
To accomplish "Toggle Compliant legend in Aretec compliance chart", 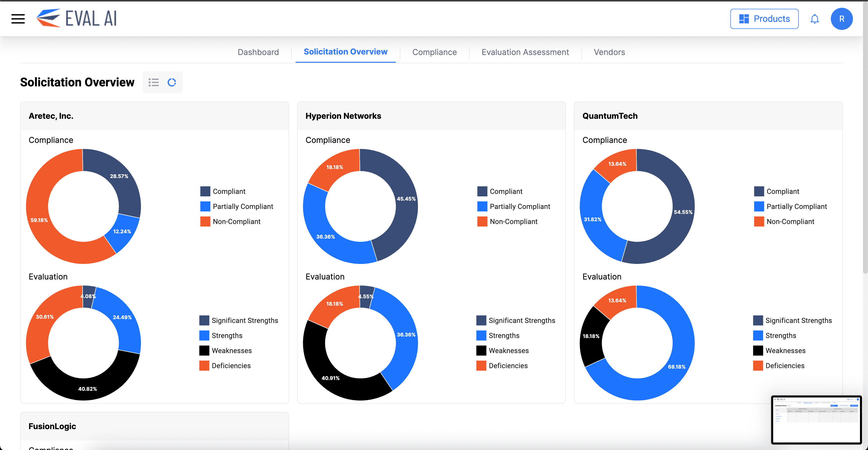I will point(223,191).
